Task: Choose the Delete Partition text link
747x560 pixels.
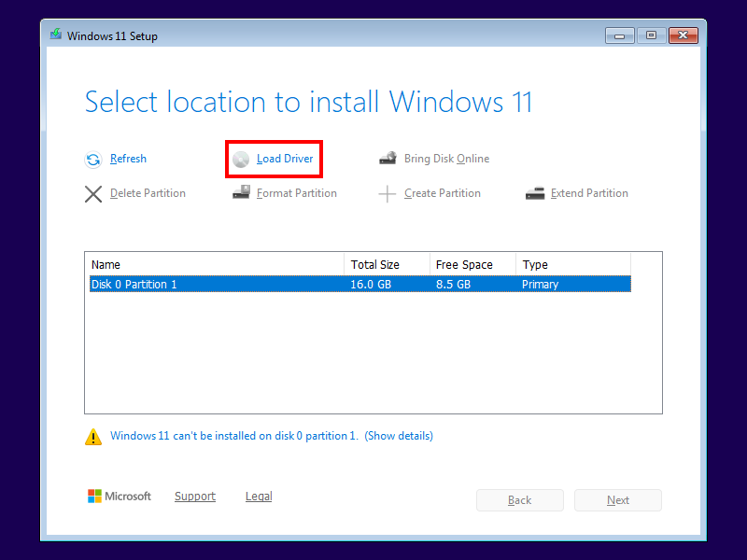Action: pos(148,193)
